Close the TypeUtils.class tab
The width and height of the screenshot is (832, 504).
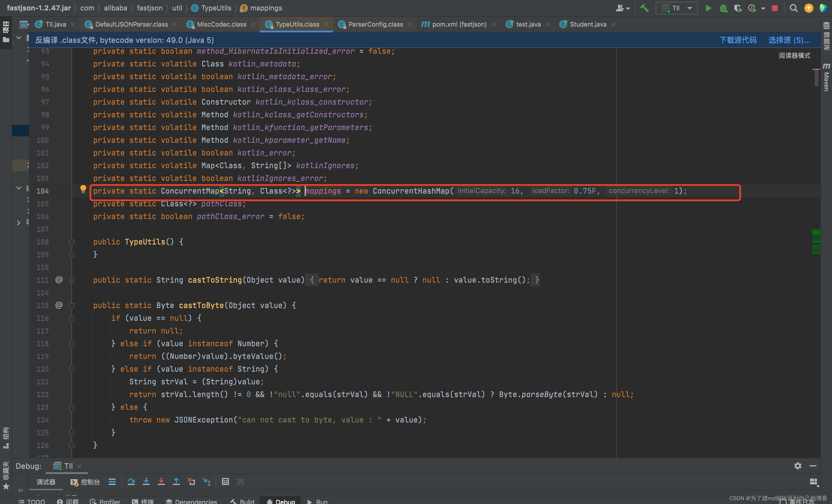pos(326,24)
